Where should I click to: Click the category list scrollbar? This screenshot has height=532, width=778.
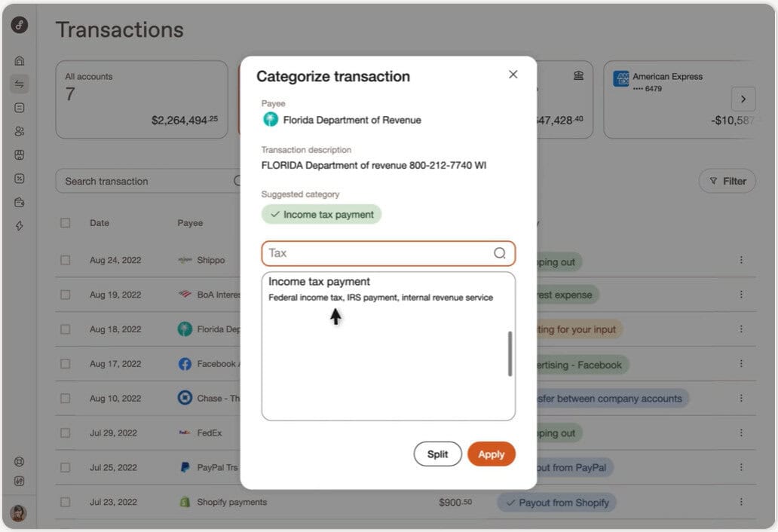tap(510, 353)
